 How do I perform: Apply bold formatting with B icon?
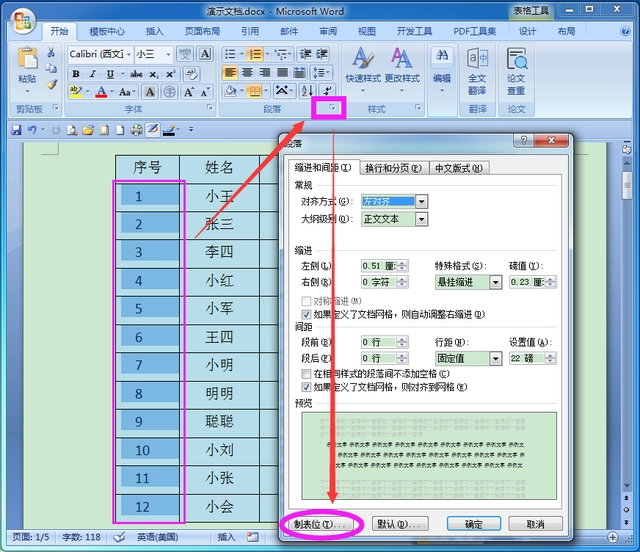pos(76,73)
